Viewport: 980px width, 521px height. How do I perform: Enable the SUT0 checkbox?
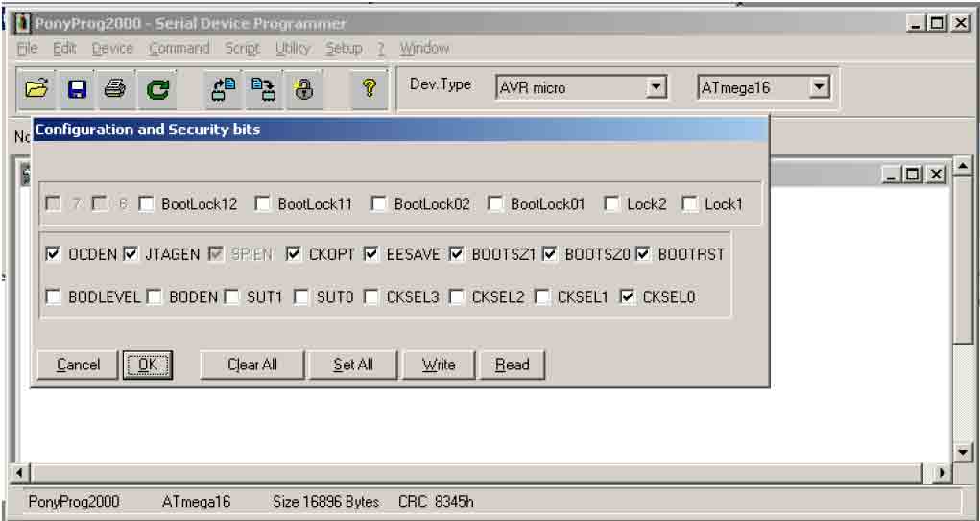pos(301,297)
